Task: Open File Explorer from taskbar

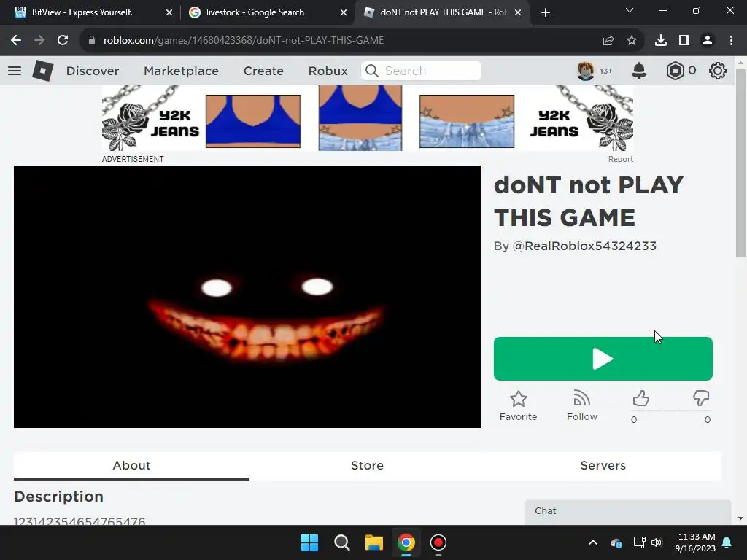Action: pos(374,542)
